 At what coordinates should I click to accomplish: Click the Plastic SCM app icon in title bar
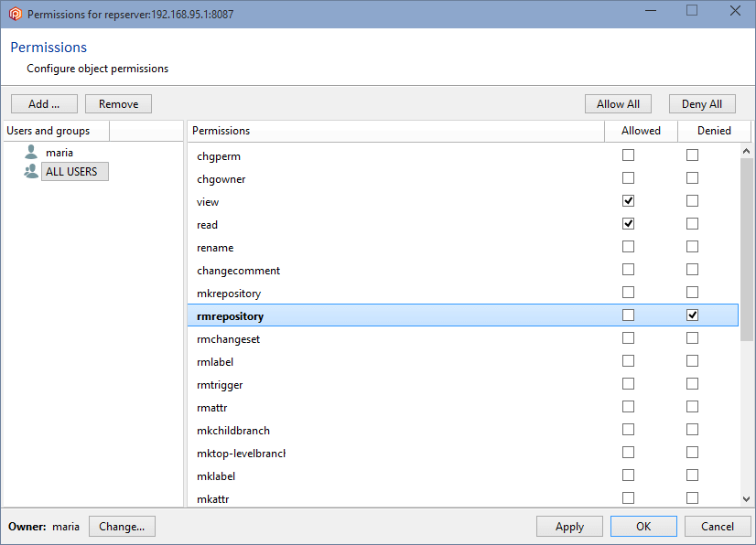coord(15,14)
